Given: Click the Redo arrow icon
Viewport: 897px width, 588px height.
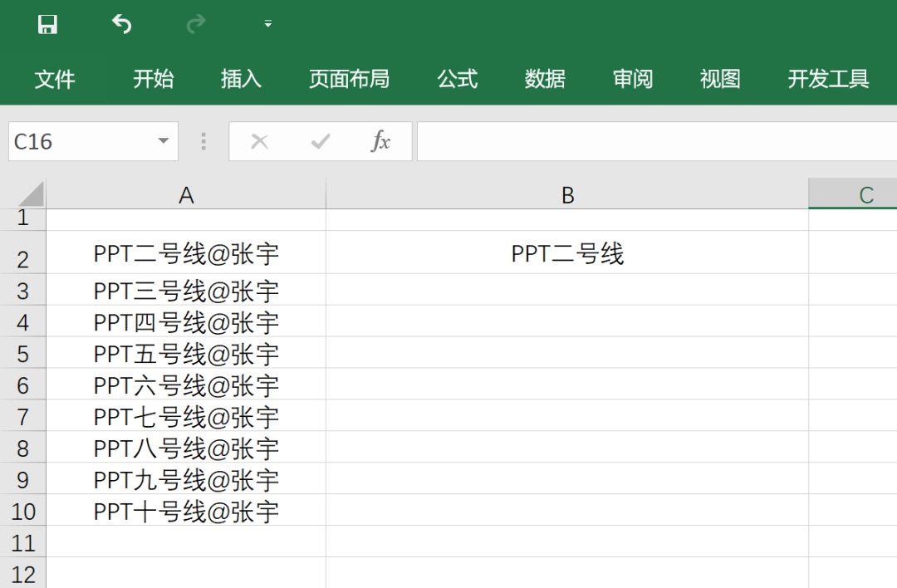Looking at the screenshot, I should 196,25.
